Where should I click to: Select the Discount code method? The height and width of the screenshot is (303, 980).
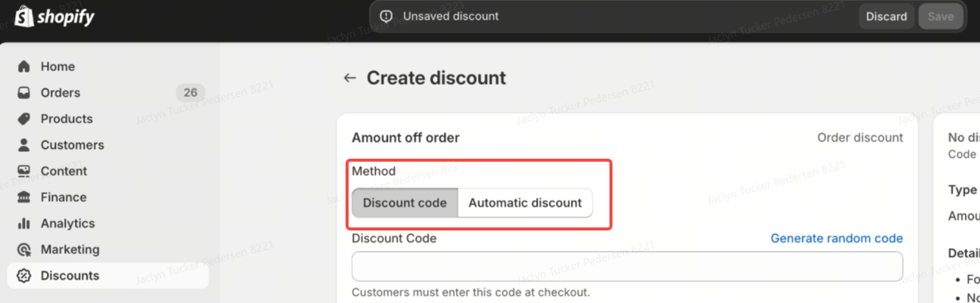pyautogui.click(x=405, y=203)
